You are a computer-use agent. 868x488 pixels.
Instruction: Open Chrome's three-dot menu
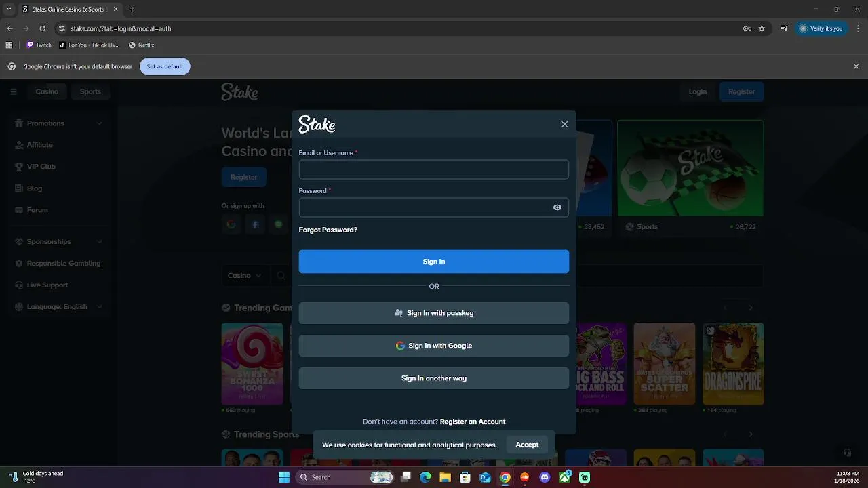tap(856, 28)
